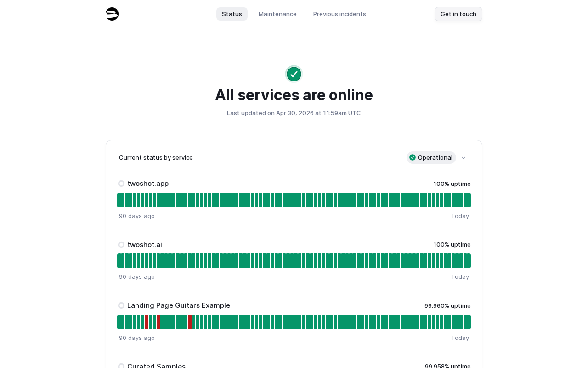Click the TwoShot logo icon

112,14
